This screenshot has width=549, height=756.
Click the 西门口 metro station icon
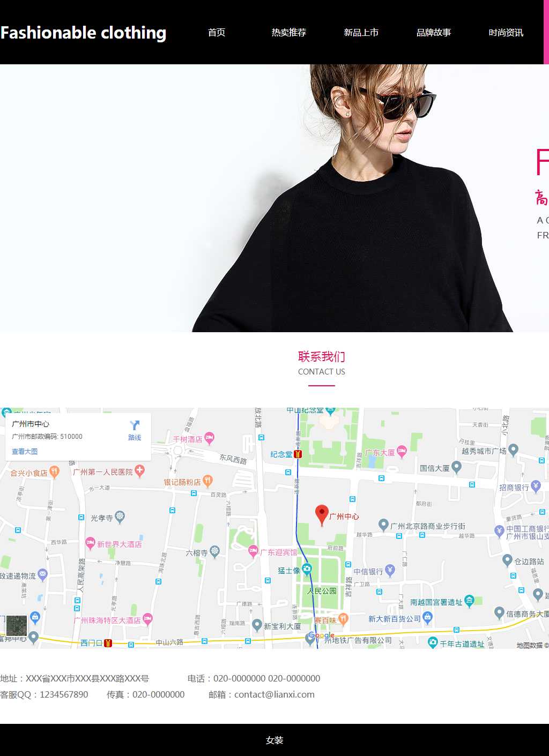pyautogui.click(x=108, y=643)
